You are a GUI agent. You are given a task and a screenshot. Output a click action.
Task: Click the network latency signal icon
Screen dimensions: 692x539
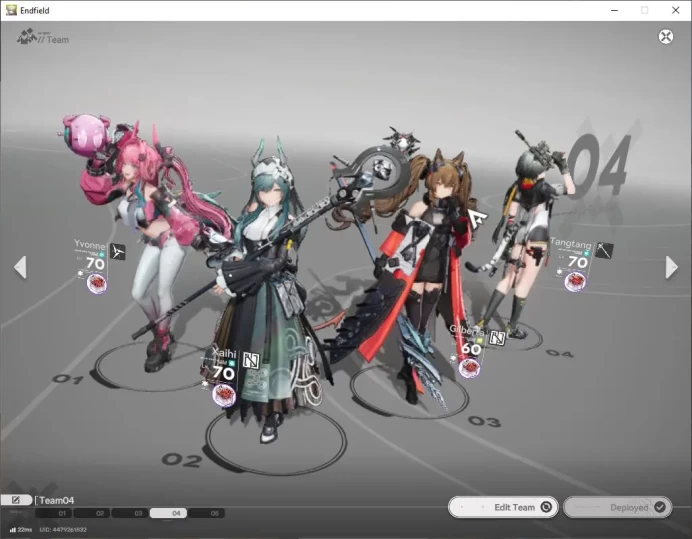[13, 529]
